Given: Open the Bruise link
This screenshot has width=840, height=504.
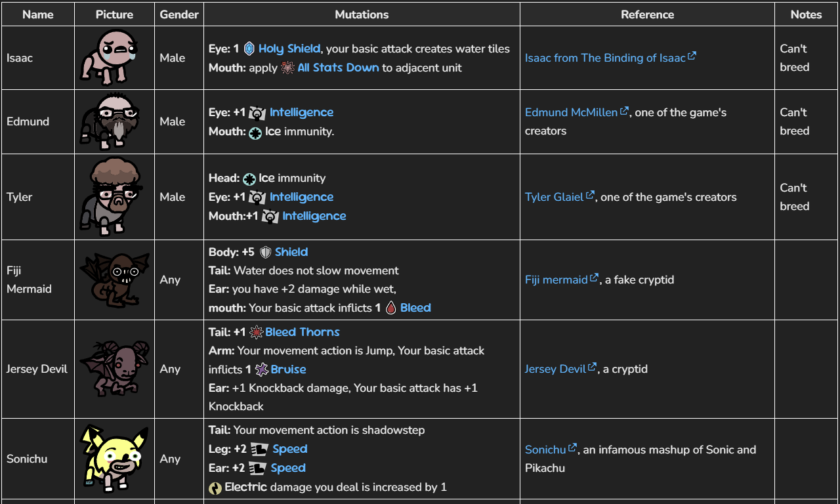Looking at the screenshot, I should (288, 369).
